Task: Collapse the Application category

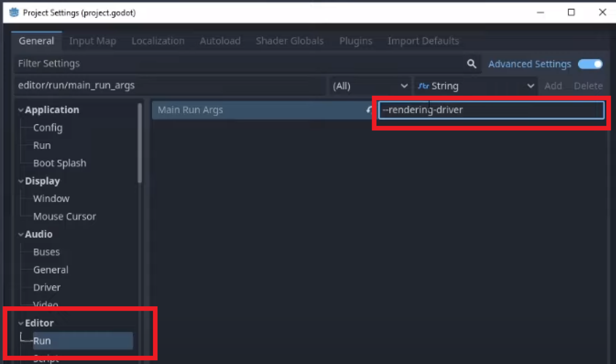Action: pyautogui.click(x=21, y=110)
